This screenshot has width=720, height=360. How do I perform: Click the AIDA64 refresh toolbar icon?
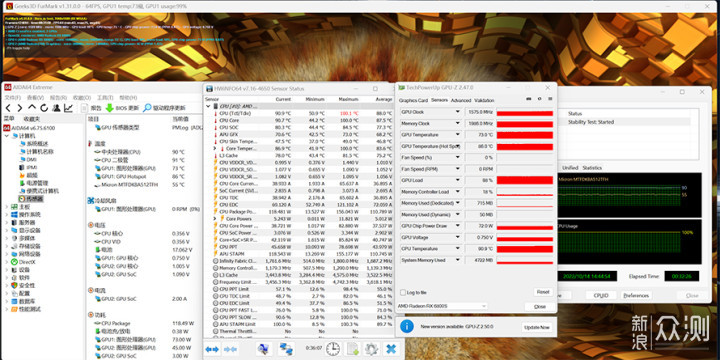click(44, 108)
